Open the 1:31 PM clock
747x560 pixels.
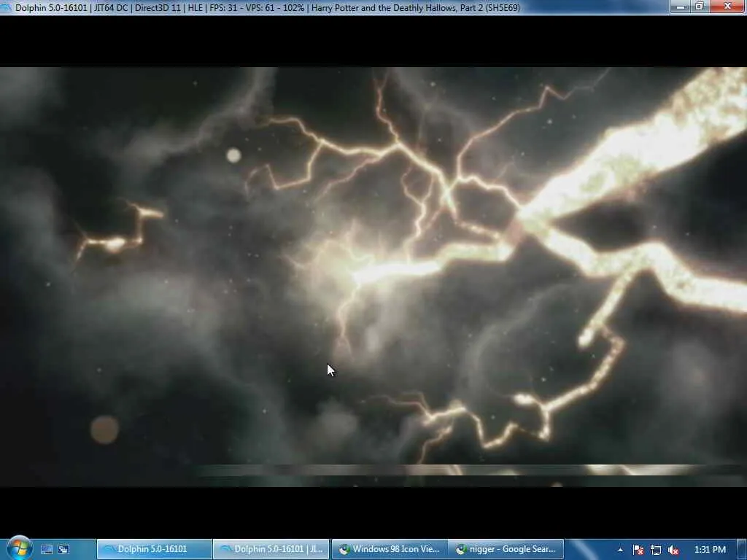710,550
